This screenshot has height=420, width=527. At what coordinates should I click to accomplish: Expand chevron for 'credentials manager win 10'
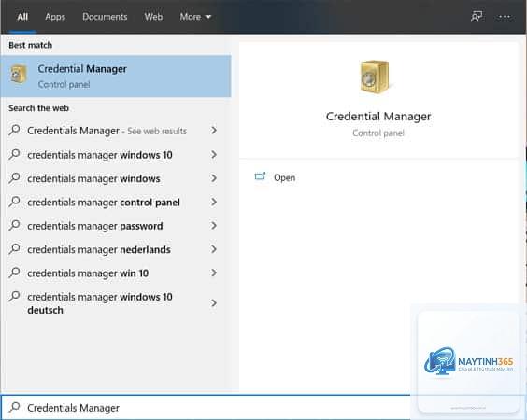pyautogui.click(x=214, y=273)
